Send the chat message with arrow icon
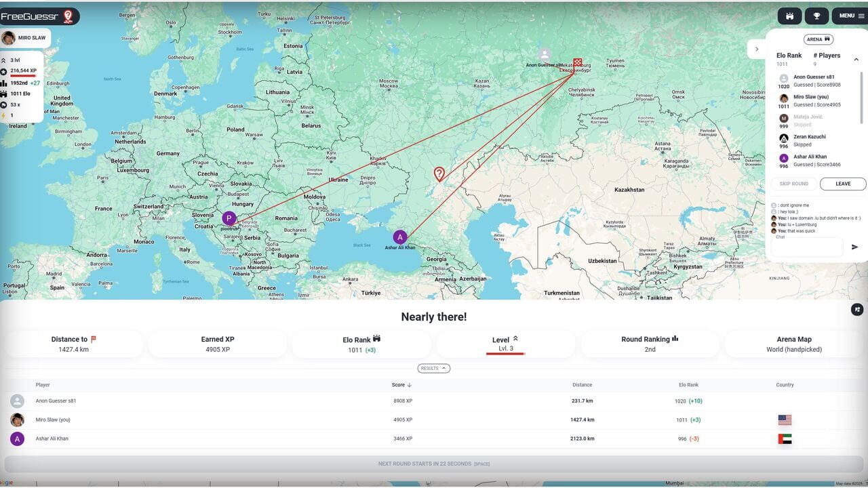Screen dimensions: 868x488 point(854,247)
